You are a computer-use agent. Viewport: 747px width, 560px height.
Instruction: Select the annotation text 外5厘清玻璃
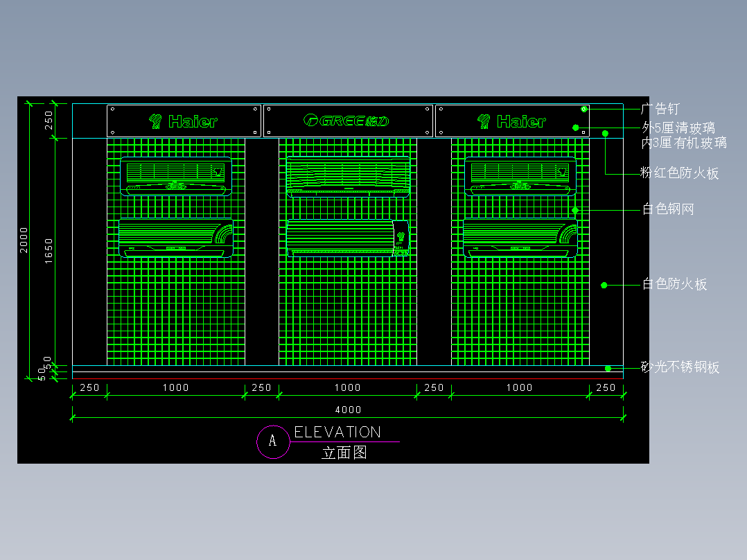pyautogui.click(x=678, y=128)
